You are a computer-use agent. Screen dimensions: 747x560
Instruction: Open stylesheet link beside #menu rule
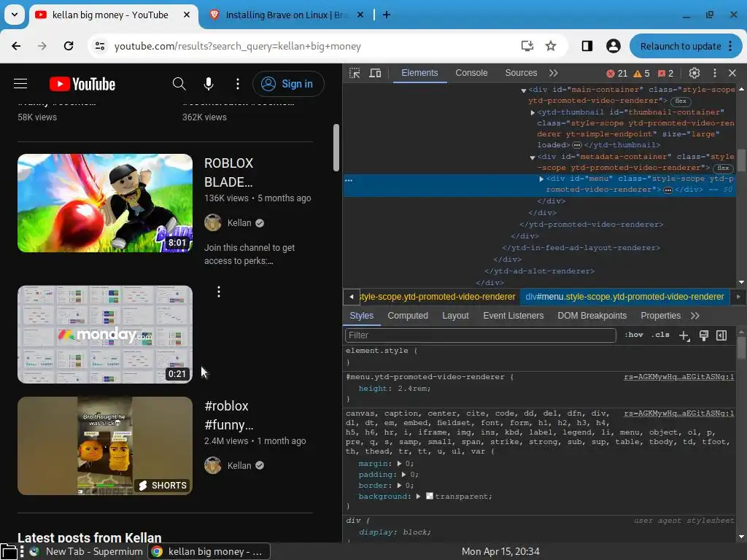click(x=679, y=377)
